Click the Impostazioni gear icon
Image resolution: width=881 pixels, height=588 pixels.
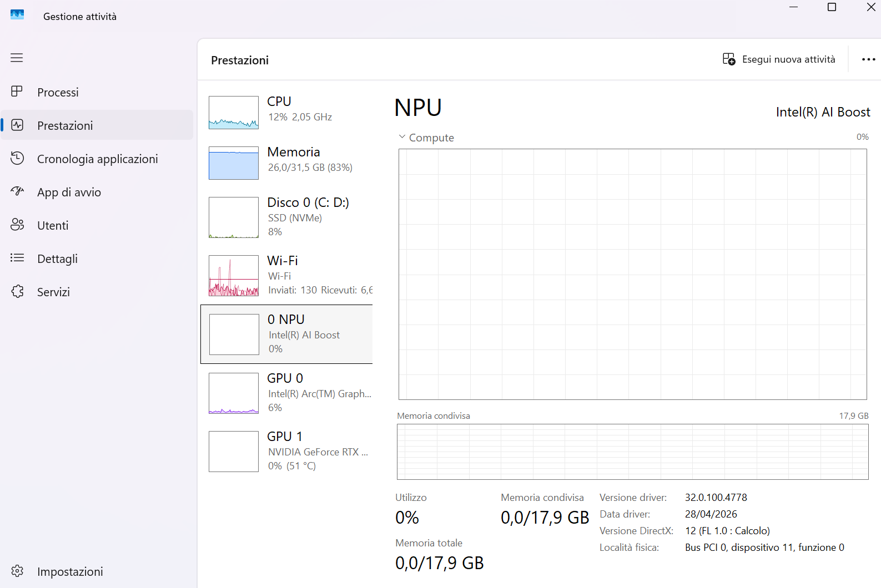17,571
